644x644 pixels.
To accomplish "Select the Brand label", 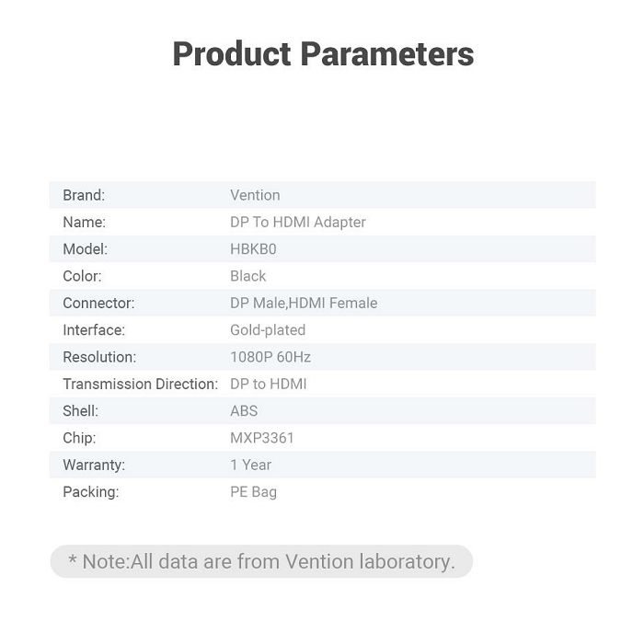I will pos(84,195).
